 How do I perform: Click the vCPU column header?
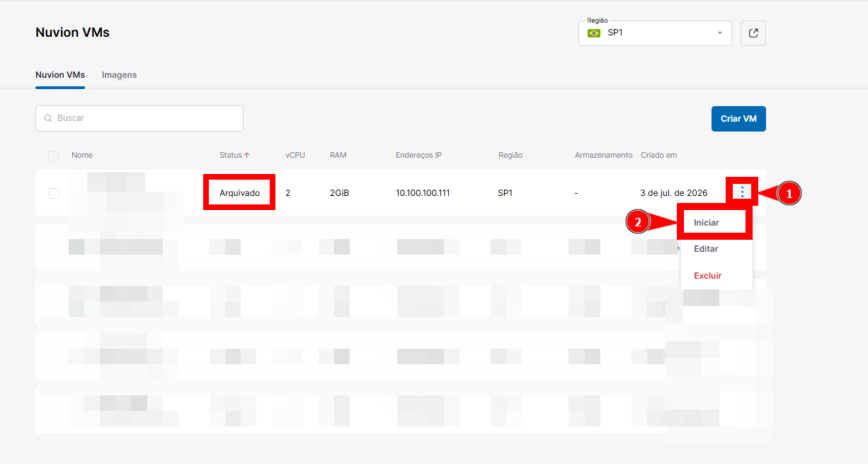(x=295, y=155)
